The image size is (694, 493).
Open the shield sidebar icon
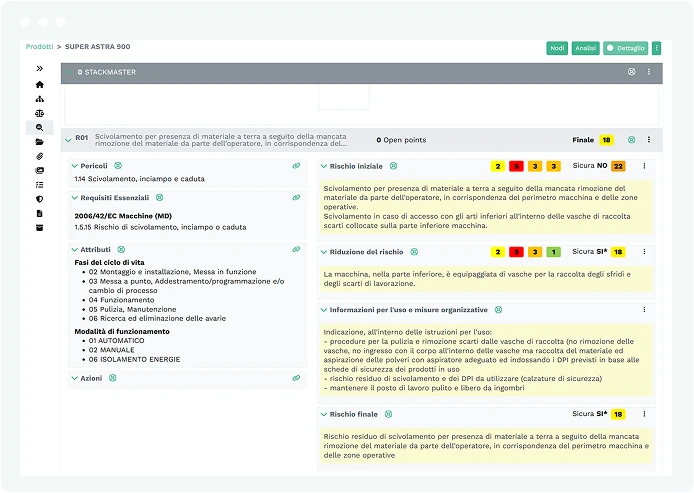39,199
